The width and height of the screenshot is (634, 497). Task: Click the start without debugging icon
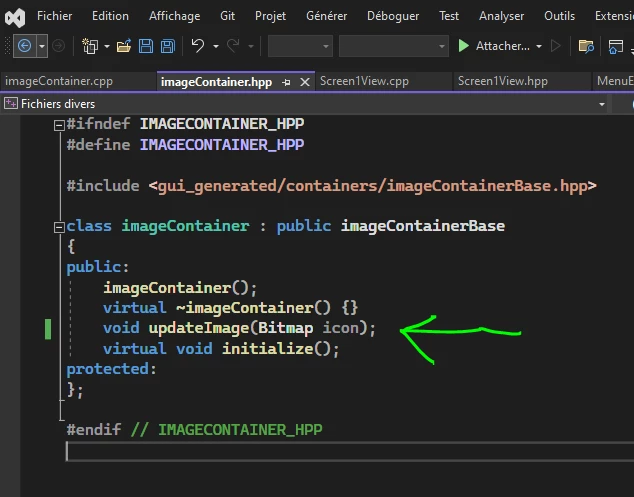click(556, 46)
